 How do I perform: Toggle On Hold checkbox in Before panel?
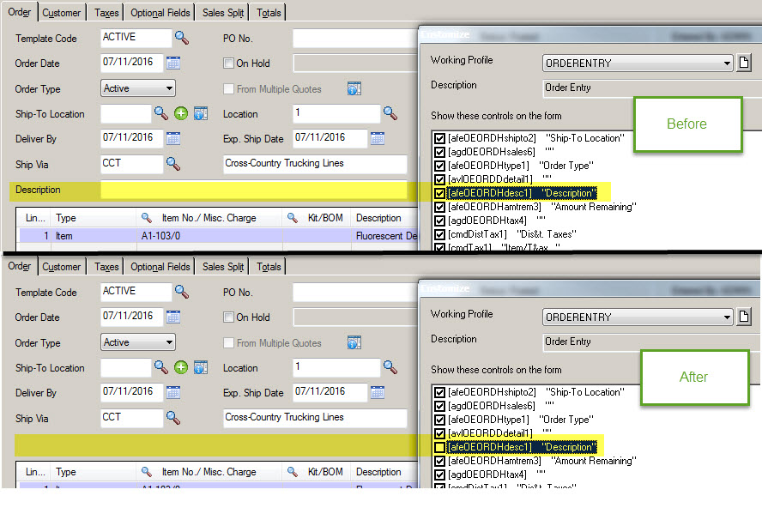point(228,63)
